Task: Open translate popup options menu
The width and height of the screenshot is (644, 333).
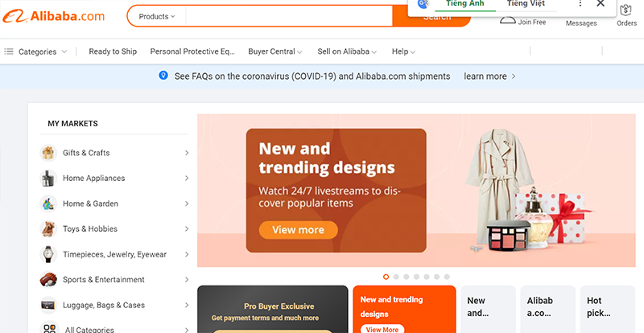Action: 580,4
